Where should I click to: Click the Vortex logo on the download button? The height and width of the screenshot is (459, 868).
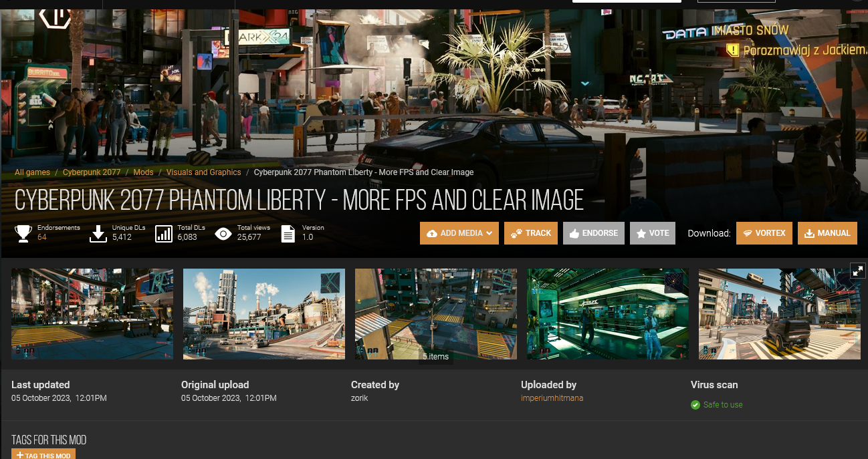pos(748,233)
